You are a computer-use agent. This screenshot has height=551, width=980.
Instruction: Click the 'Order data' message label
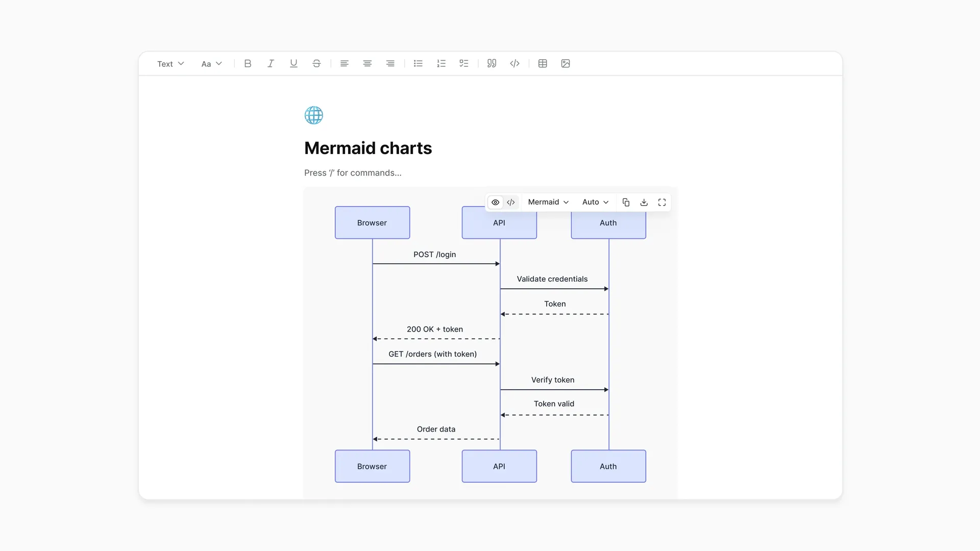436,430
